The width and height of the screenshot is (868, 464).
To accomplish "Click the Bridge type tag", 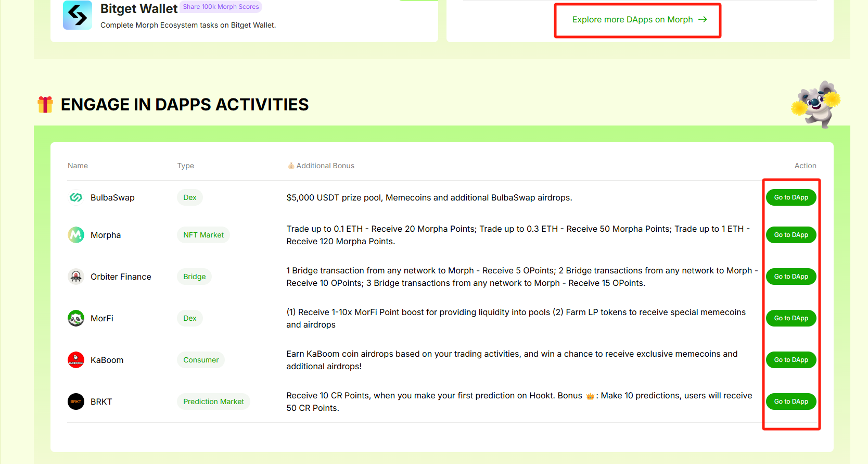I will pyautogui.click(x=194, y=277).
